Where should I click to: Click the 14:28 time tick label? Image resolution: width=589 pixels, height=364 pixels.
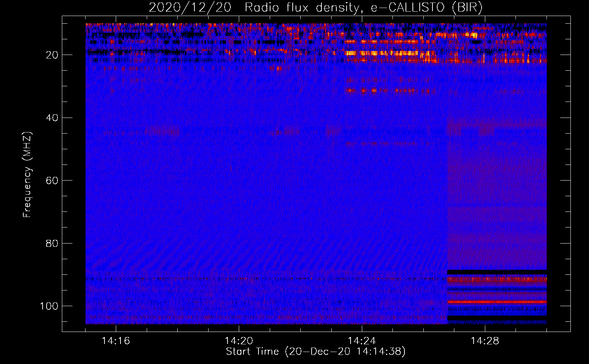click(485, 341)
